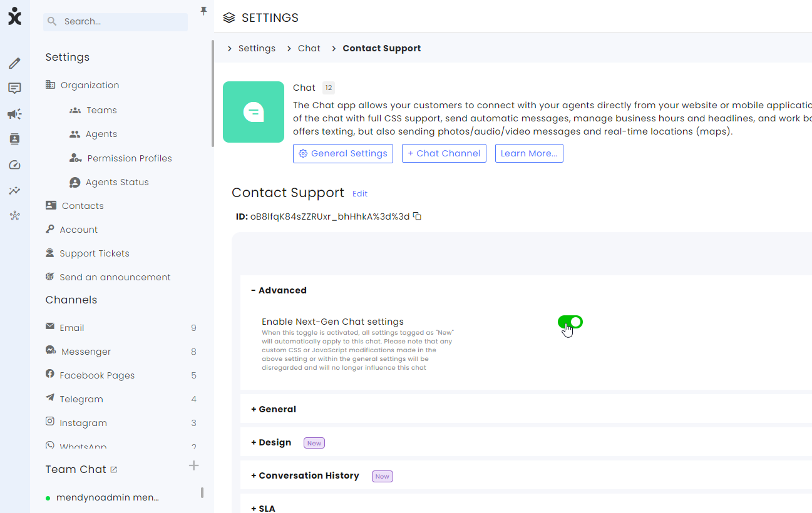Open the contacts badge icon in left rail
This screenshot has height=513, width=812.
click(14, 139)
